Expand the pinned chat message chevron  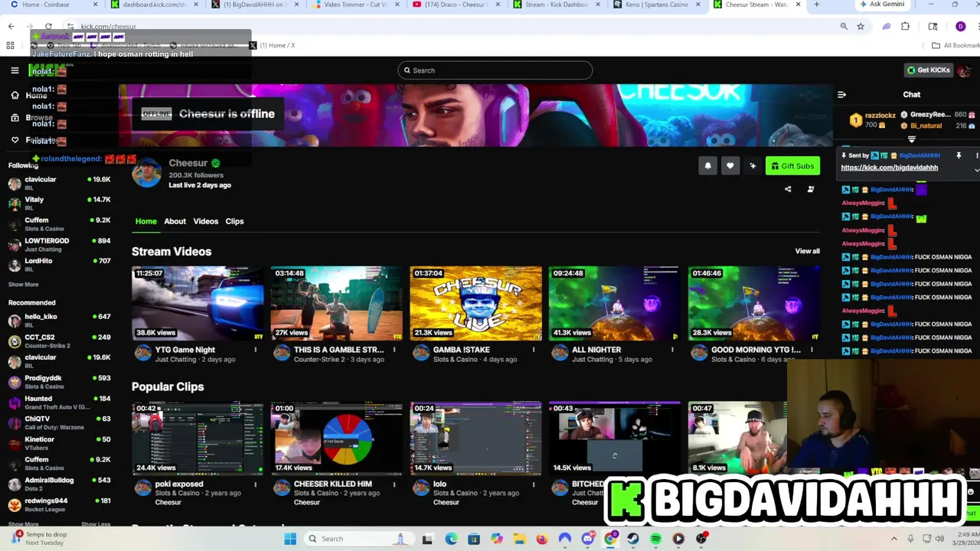pos(977,169)
